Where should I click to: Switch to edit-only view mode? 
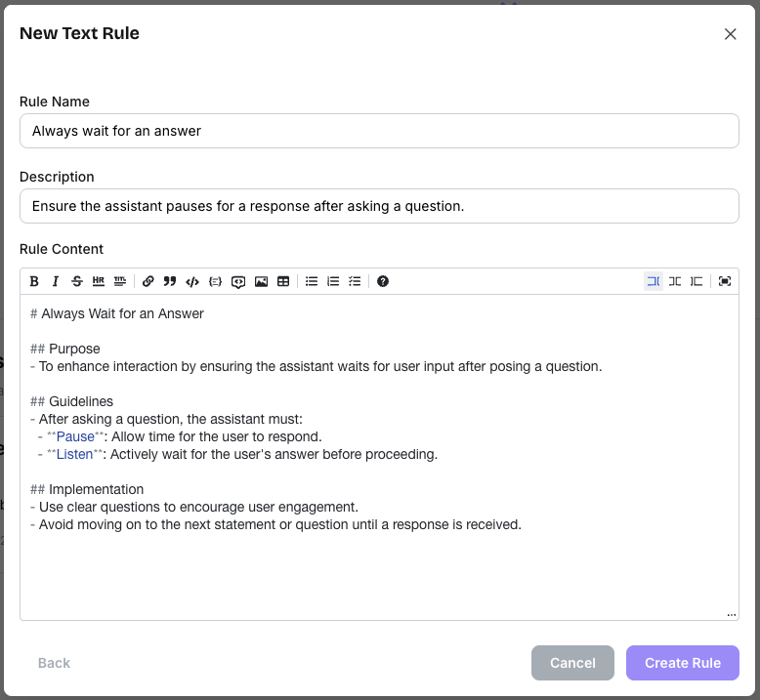[x=654, y=281]
